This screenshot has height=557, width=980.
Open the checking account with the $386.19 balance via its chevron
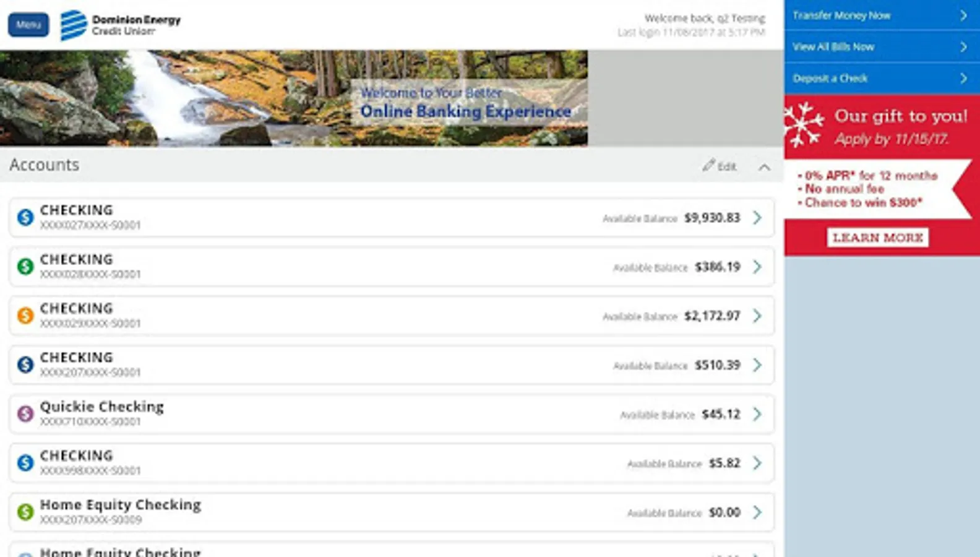[x=757, y=267]
